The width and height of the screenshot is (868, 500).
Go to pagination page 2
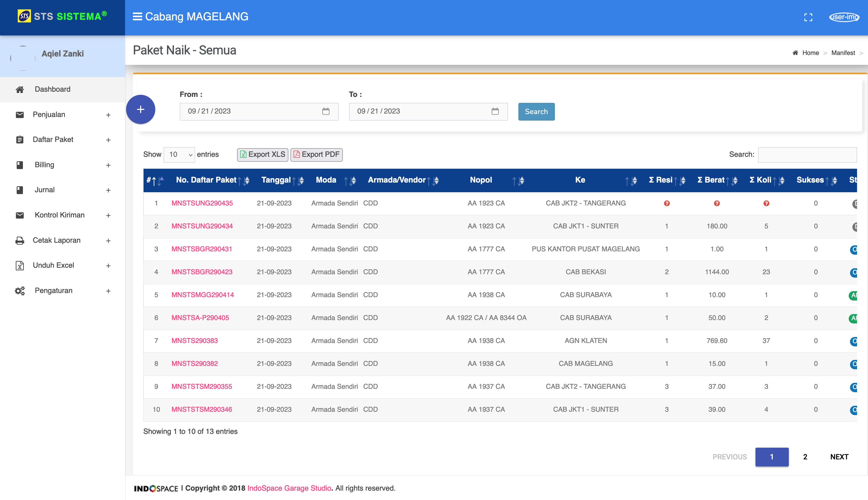click(x=805, y=457)
